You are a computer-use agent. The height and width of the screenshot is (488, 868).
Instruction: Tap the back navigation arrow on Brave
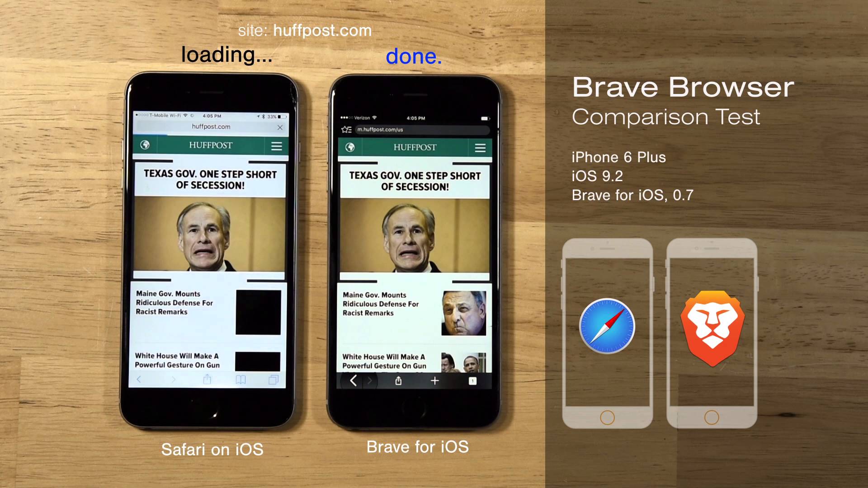pos(353,381)
